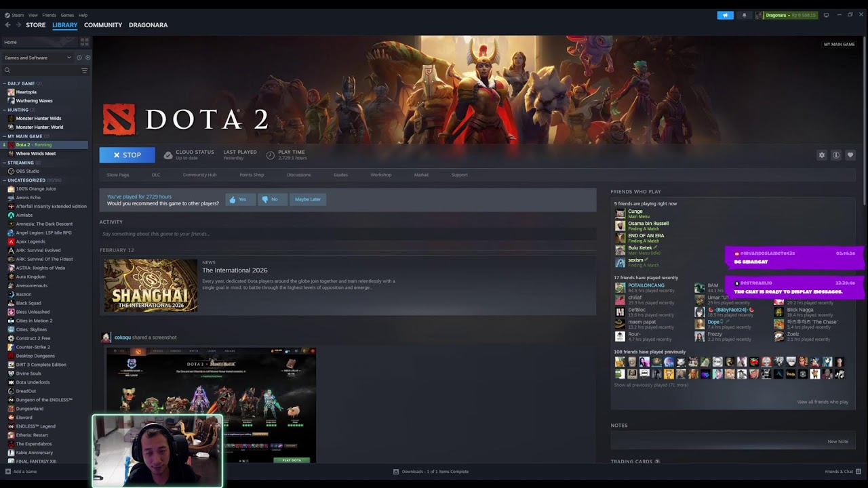Show only ready-to-play games icon

[87, 58]
